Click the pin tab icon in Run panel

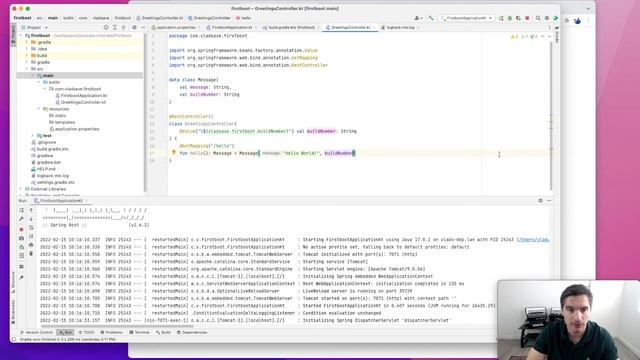click(x=22, y=278)
